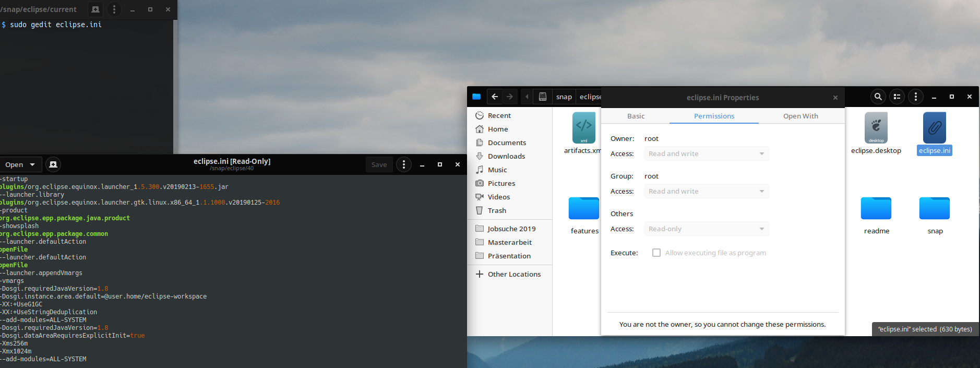Click the 'org.eclipse.epp.package.java.product' line
The image size is (980, 368).
point(65,218)
